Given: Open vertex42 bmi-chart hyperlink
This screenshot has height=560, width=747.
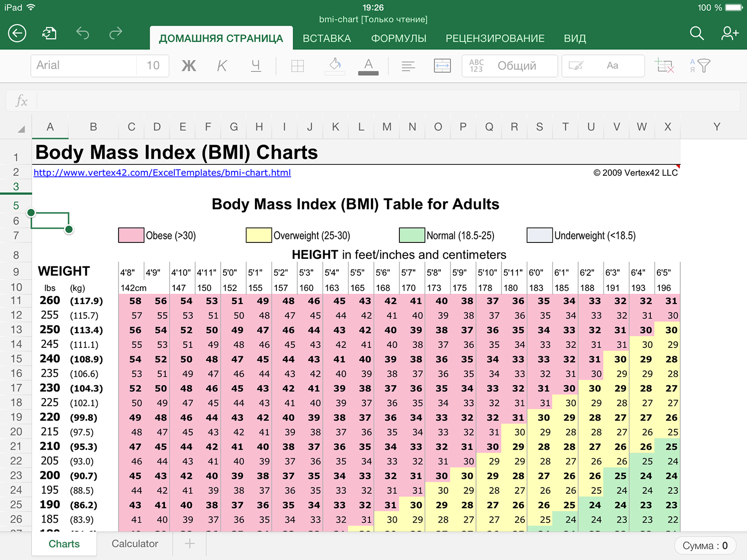Looking at the screenshot, I should 162,173.
